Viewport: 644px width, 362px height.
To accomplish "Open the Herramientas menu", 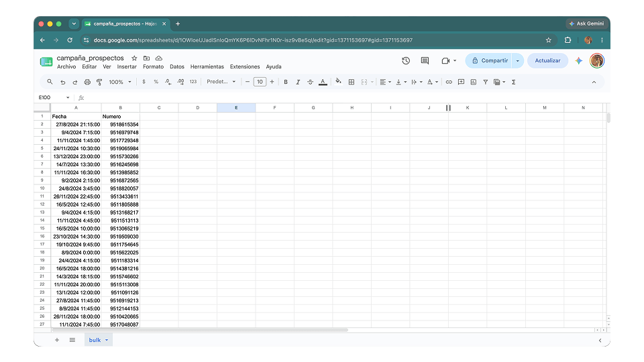I will pyautogui.click(x=207, y=66).
